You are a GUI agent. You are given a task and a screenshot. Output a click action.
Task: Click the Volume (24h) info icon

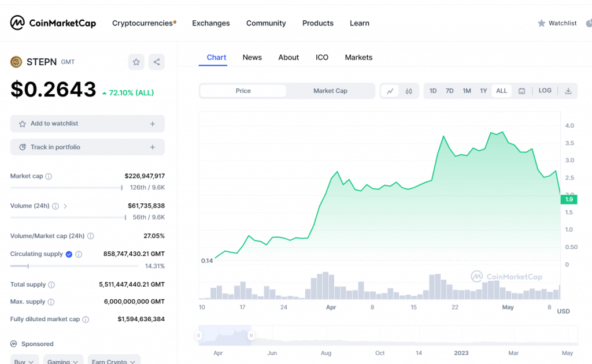coord(55,206)
